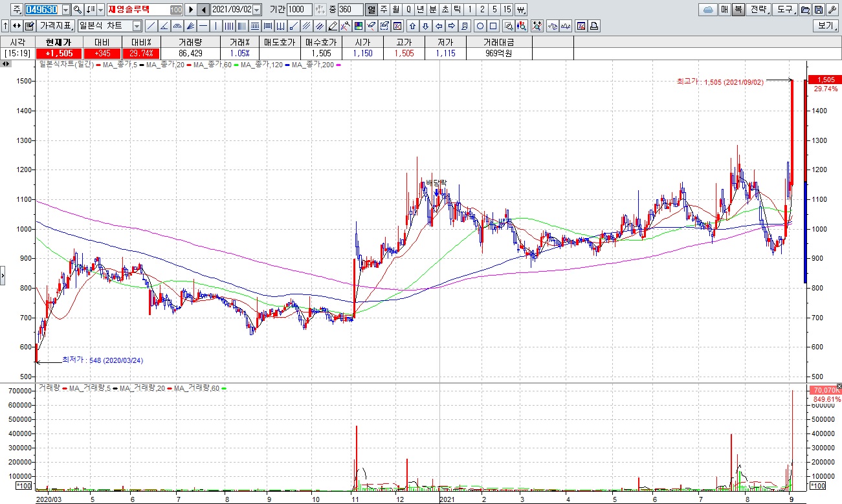Click the chart zoom magnifier tool

point(509,26)
